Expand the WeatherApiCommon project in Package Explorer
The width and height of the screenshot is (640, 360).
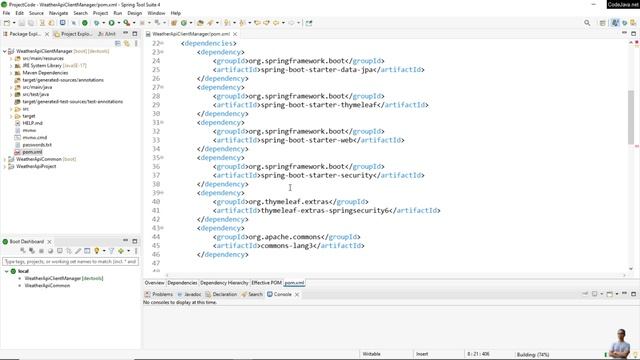point(5,159)
